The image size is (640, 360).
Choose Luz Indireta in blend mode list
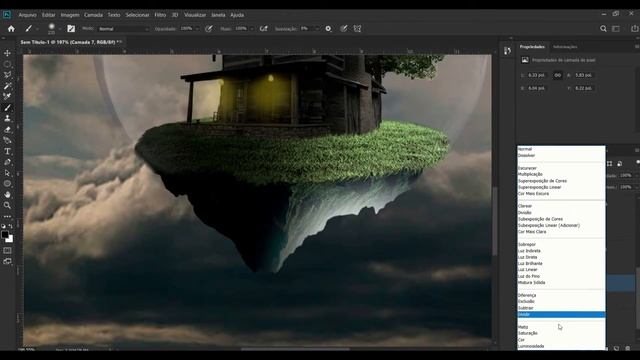529,251
